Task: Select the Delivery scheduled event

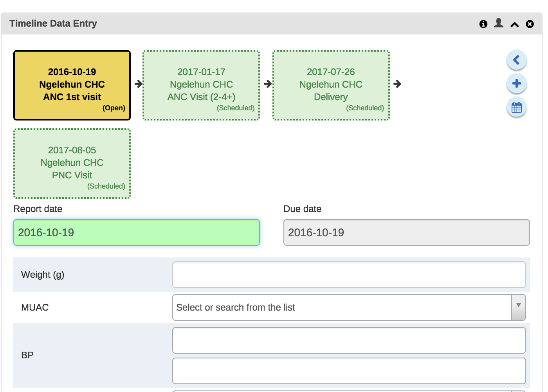Action: tap(331, 85)
